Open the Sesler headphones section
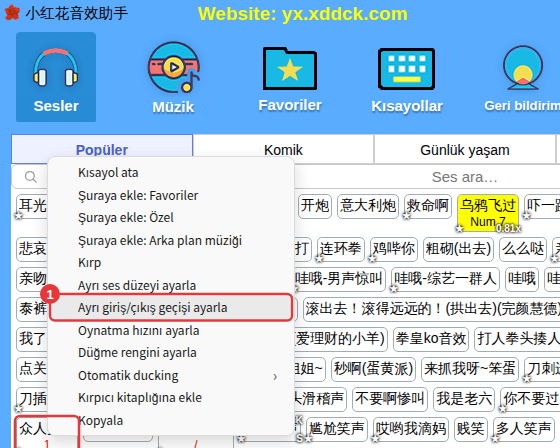Image resolution: width=560 pixels, height=448 pixels. (x=56, y=77)
